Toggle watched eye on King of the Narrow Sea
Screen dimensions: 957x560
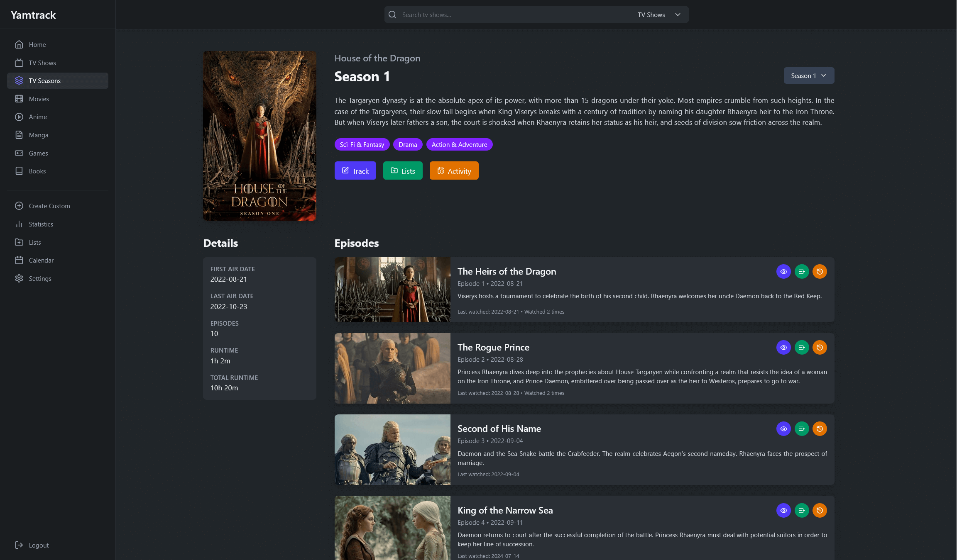click(x=783, y=511)
